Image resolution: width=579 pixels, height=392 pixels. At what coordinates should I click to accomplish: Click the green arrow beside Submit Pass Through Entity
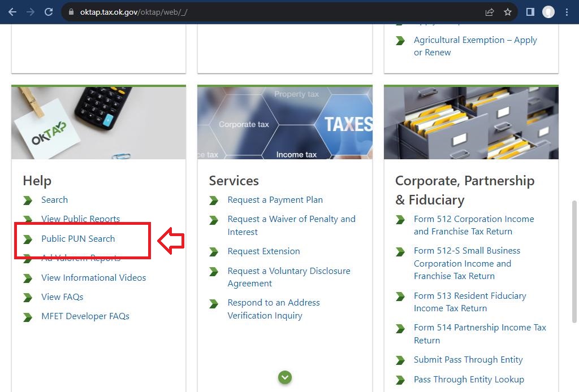click(400, 360)
